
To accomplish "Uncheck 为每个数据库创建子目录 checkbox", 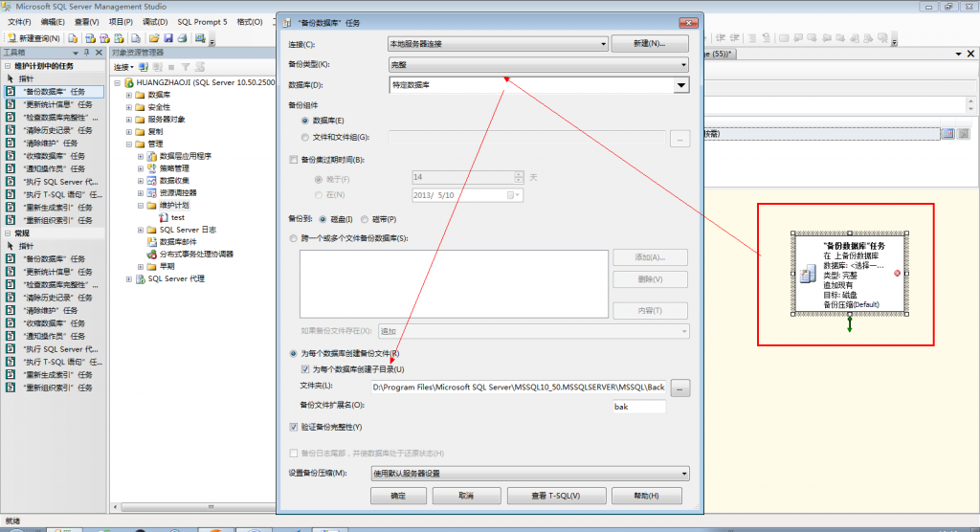I will 305,369.
